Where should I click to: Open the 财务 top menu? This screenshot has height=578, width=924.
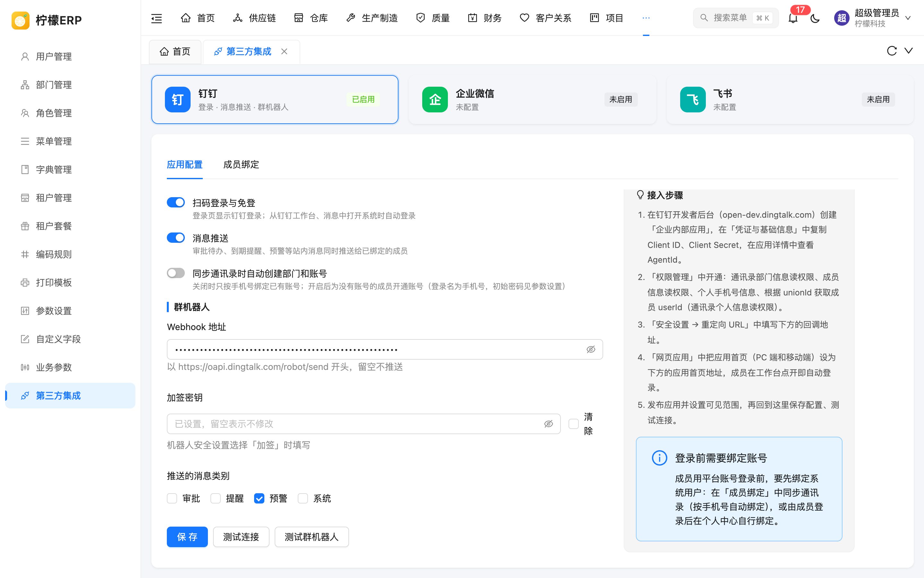484,18
